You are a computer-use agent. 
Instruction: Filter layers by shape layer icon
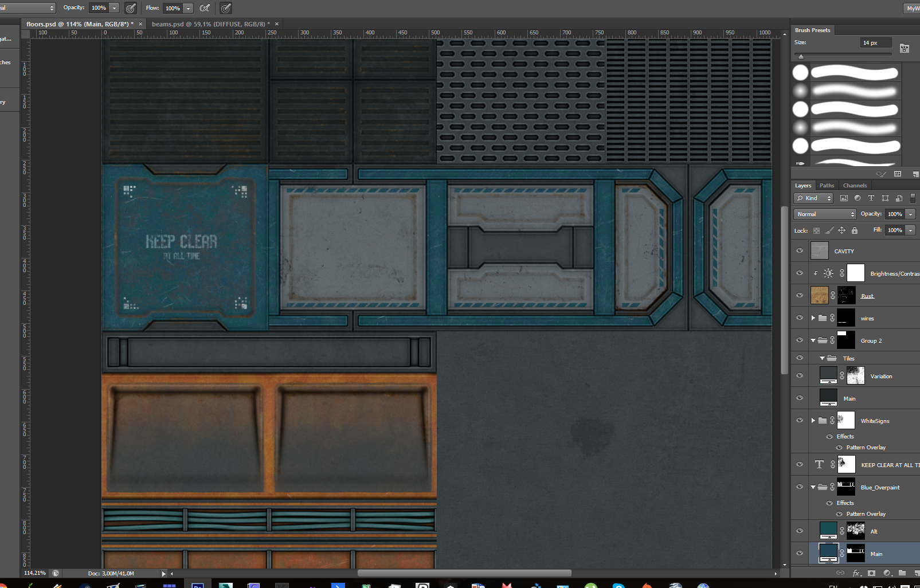(885, 198)
